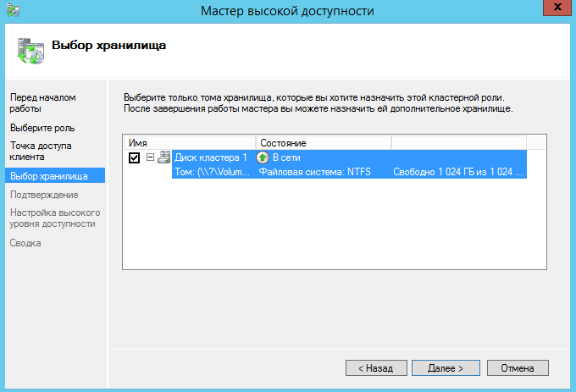The image size is (576, 392).
Task: Cancel the wizard with Отмена
Action: point(517,368)
